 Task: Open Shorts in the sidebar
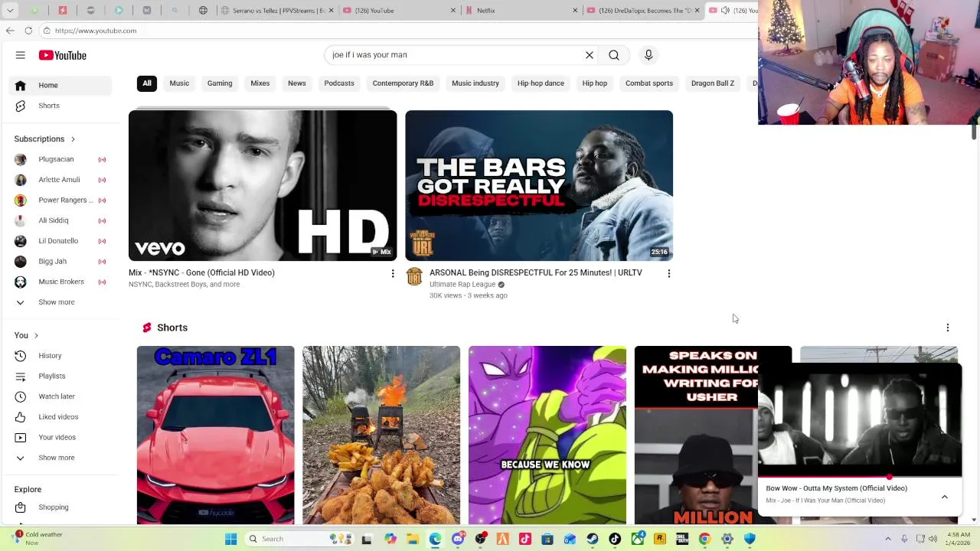point(61,106)
